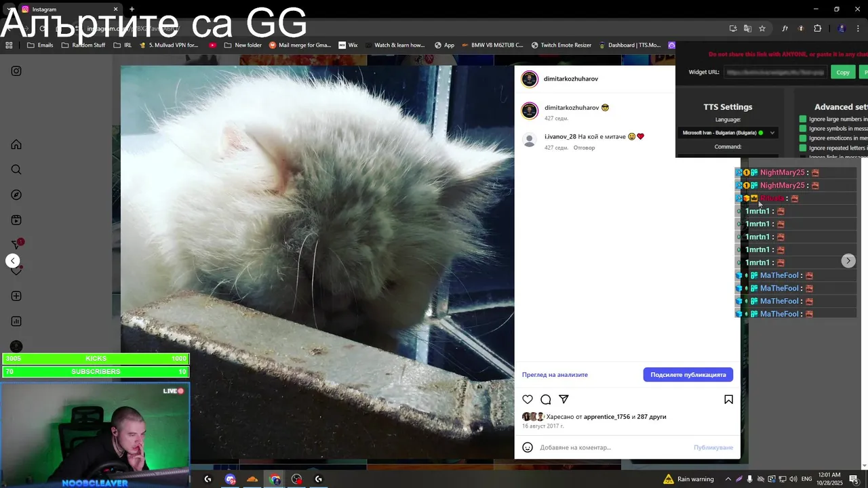This screenshot has width=868, height=488.
Task: Open New folder bookmark
Action: 243,45
